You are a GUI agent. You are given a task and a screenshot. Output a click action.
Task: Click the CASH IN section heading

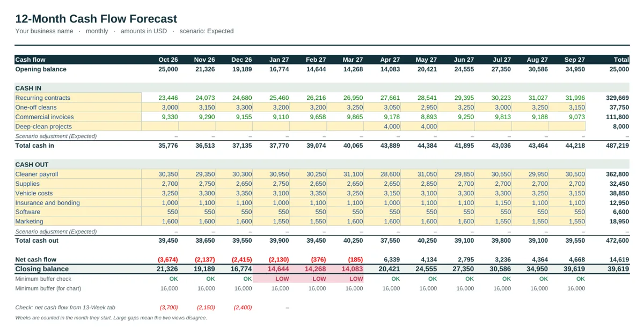point(28,88)
